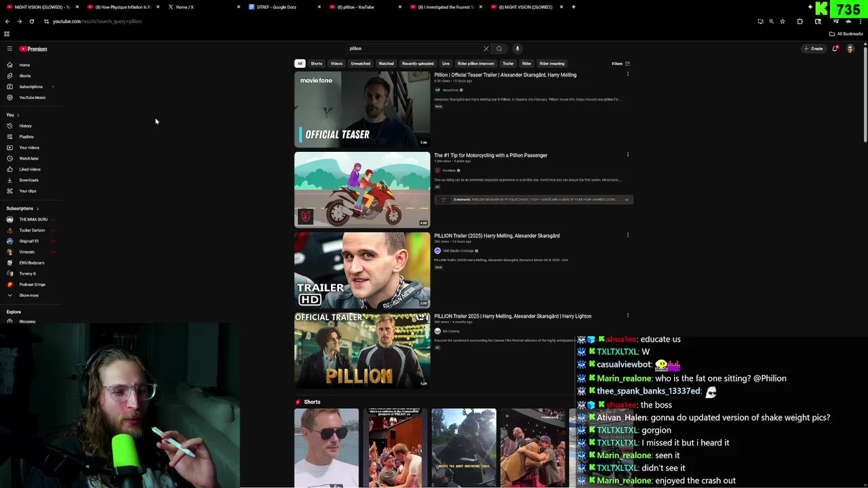Select the Unwatched filter chip

[x=361, y=64]
